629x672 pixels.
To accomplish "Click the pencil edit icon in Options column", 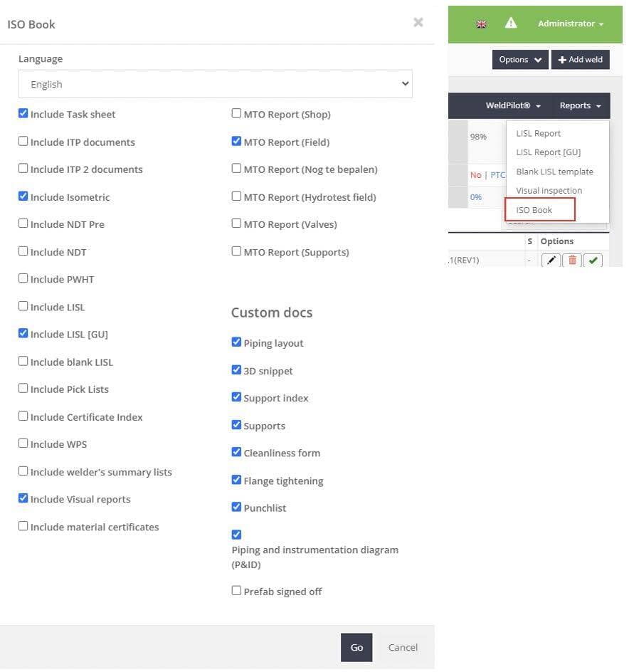I will [551, 261].
